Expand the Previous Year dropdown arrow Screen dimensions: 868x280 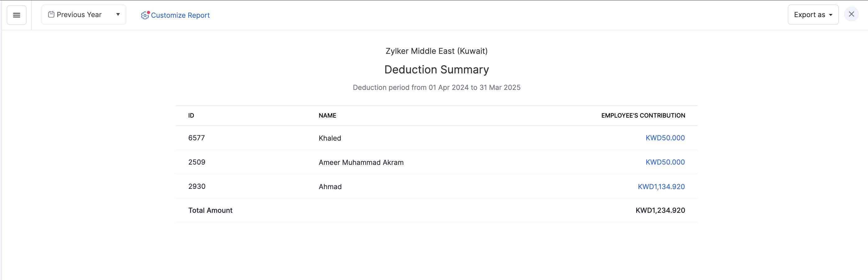click(118, 15)
